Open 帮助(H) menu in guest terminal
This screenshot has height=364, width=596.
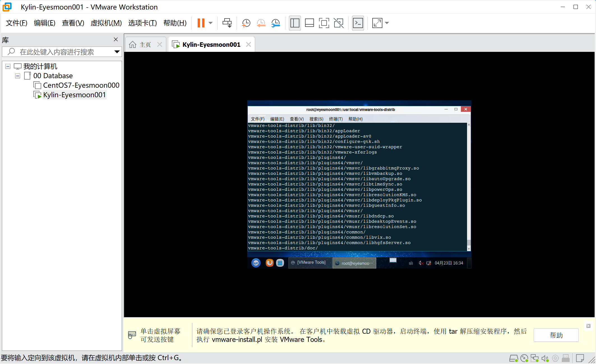pyautogui.click(x=355, y=119)
